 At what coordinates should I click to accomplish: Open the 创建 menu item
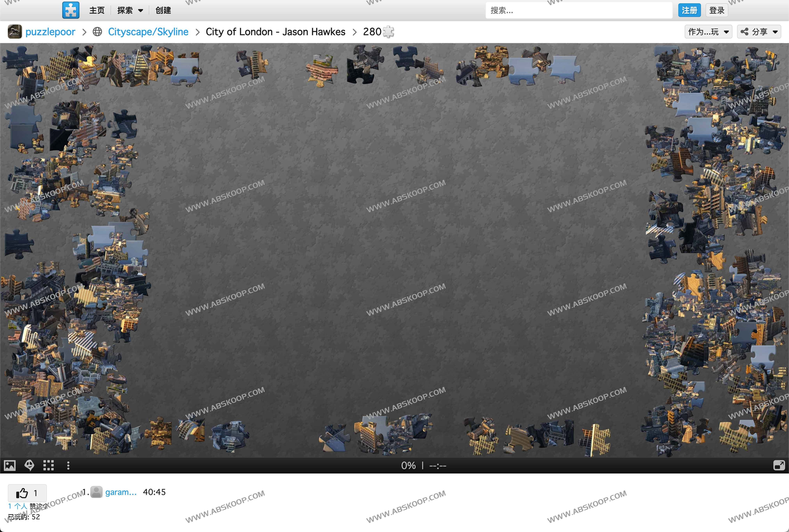pos(163,11)
